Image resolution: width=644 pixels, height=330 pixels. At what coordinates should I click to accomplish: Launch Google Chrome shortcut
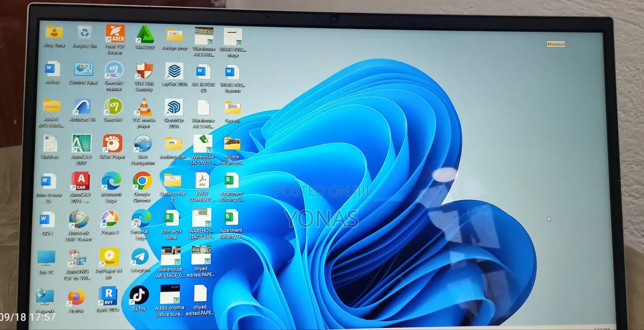click(142, 187)
